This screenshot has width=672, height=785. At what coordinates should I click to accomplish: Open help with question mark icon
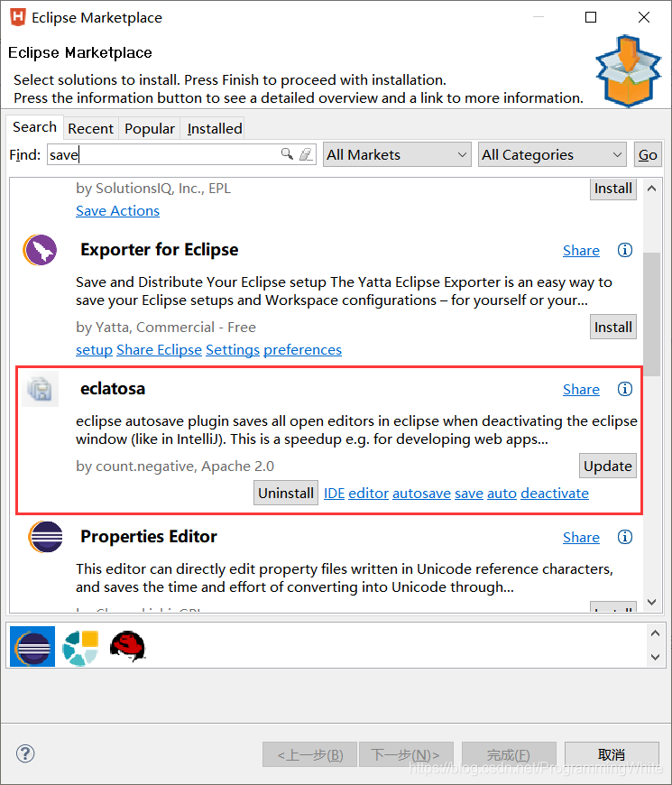click(25, 753)
